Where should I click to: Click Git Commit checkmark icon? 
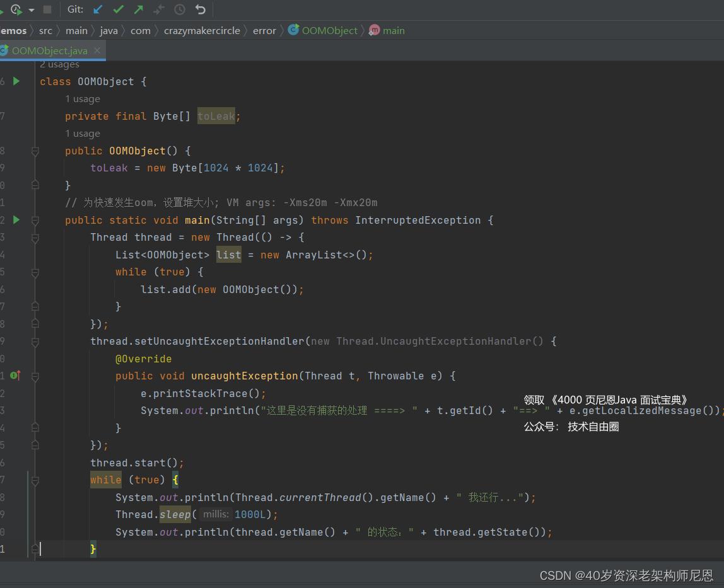pyautogui.click(x=118, y=9)
